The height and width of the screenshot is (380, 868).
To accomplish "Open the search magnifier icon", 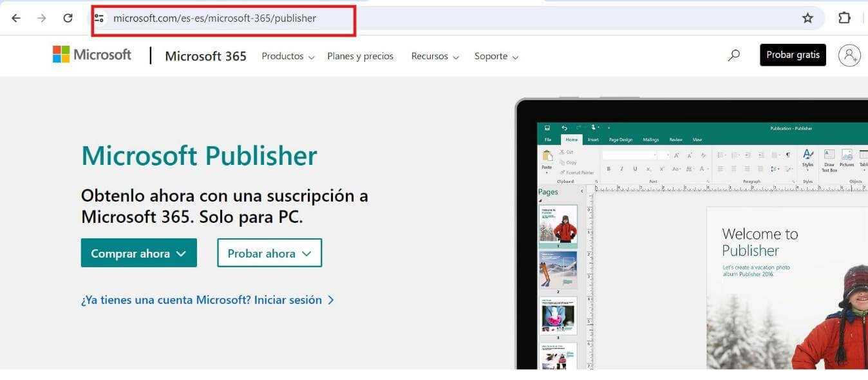I will point(733,55).
